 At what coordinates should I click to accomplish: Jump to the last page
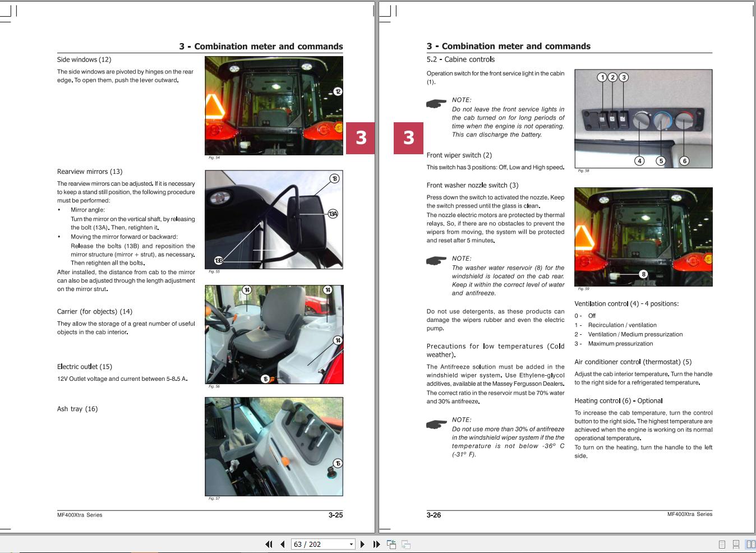point(376,544)
